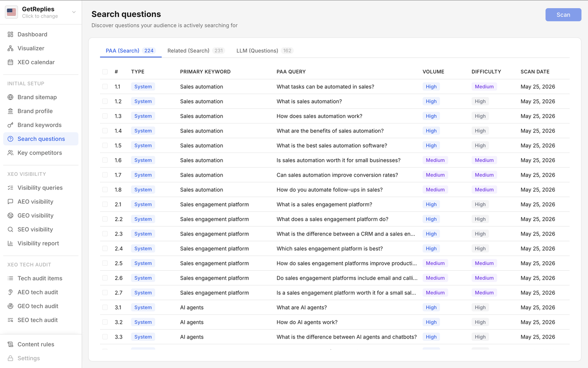Sort by the VOLUME column header

click(433, 72)
